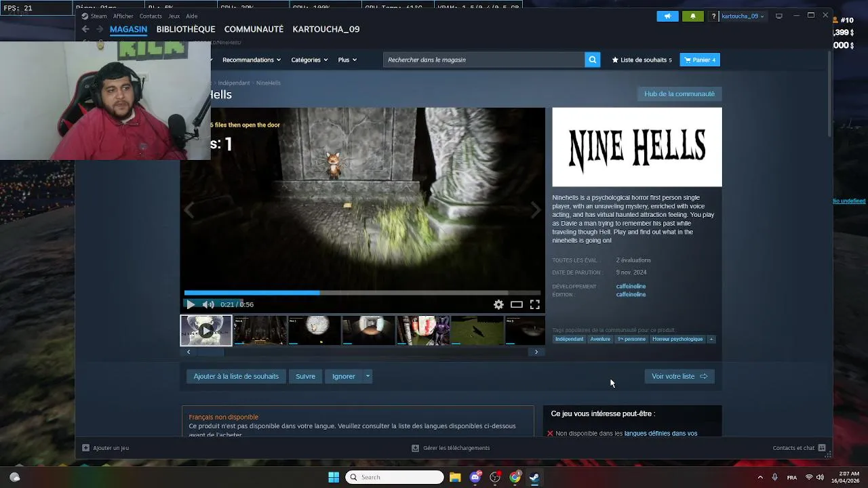868x488 pixels.
Task: Click the blue search magnifier button
Action: tap(593, 60)
